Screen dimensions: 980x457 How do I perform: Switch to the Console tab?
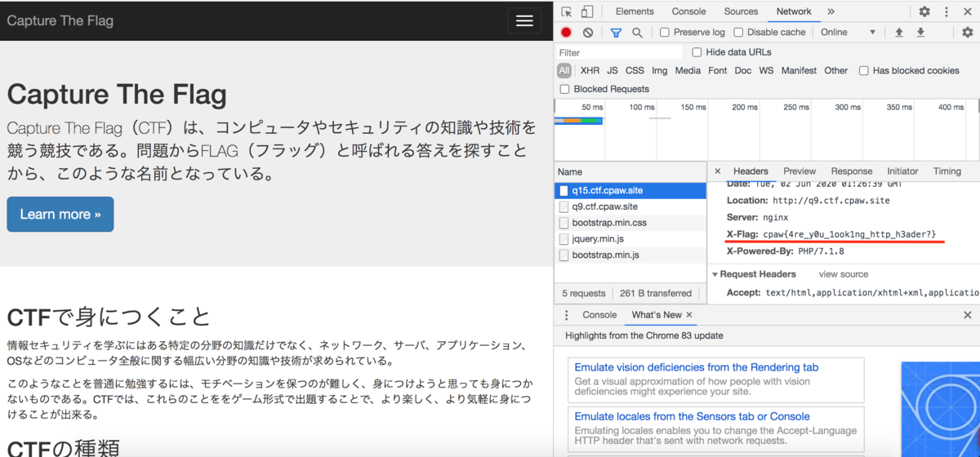(x=688, y=11)
